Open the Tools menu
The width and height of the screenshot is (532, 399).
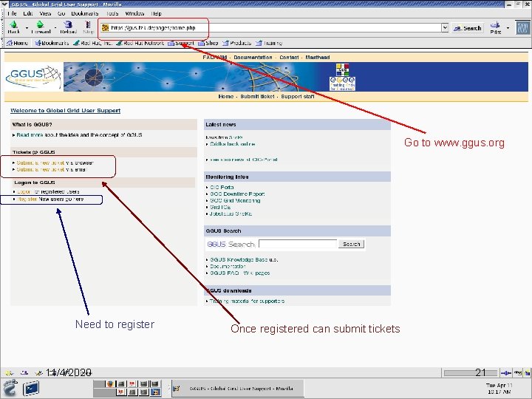(x=112, y=13)
